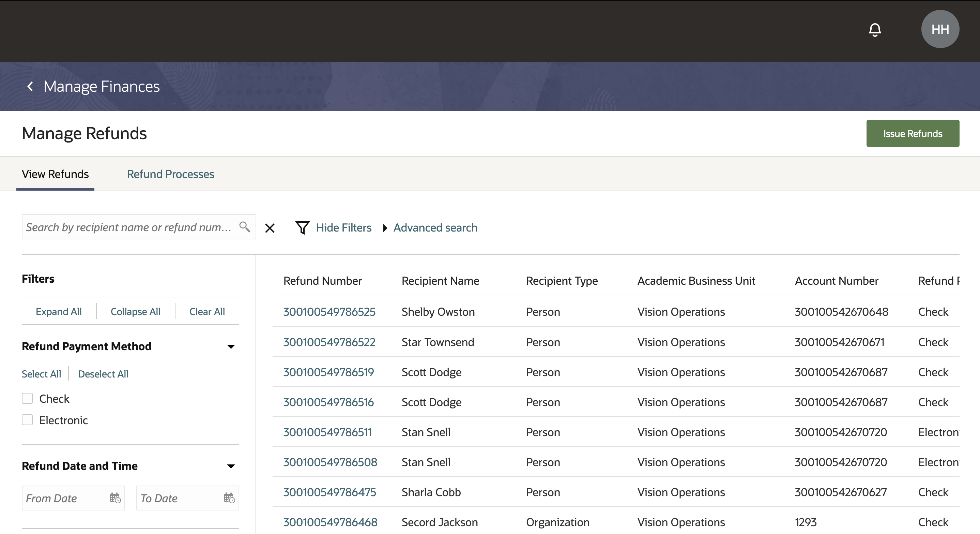Viewport: 980px width, 534px height.
Task: Click the search magnifier icon
Action: (245, 227)
